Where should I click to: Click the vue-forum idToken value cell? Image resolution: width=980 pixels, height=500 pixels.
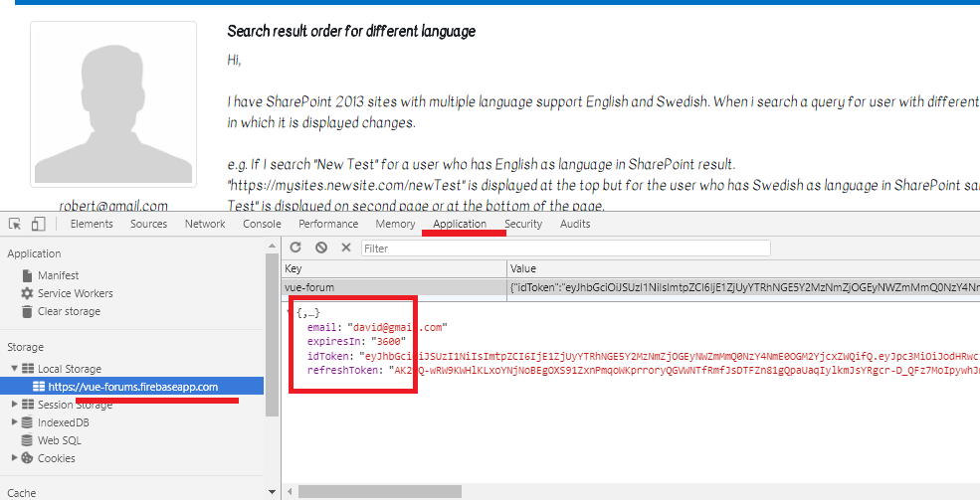[744, 287]
